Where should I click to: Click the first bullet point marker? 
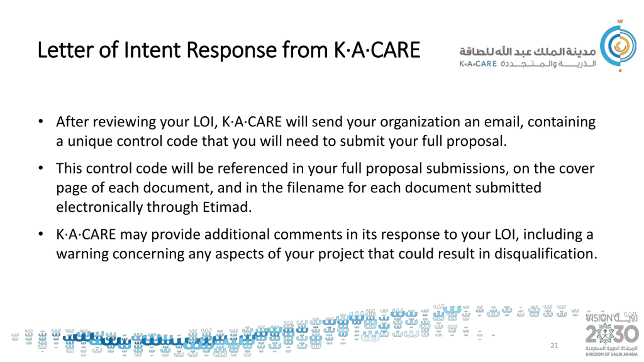point(41,122)
